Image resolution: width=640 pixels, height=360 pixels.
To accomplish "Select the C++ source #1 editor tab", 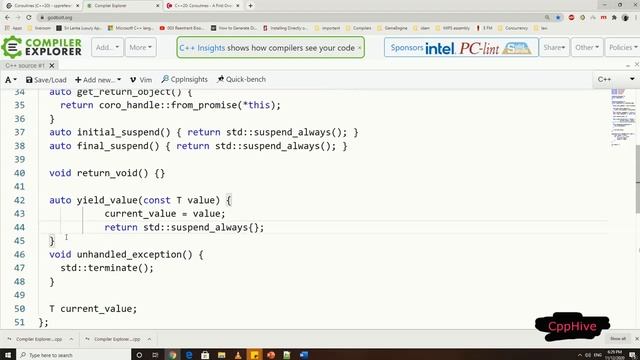I will 24,65.
